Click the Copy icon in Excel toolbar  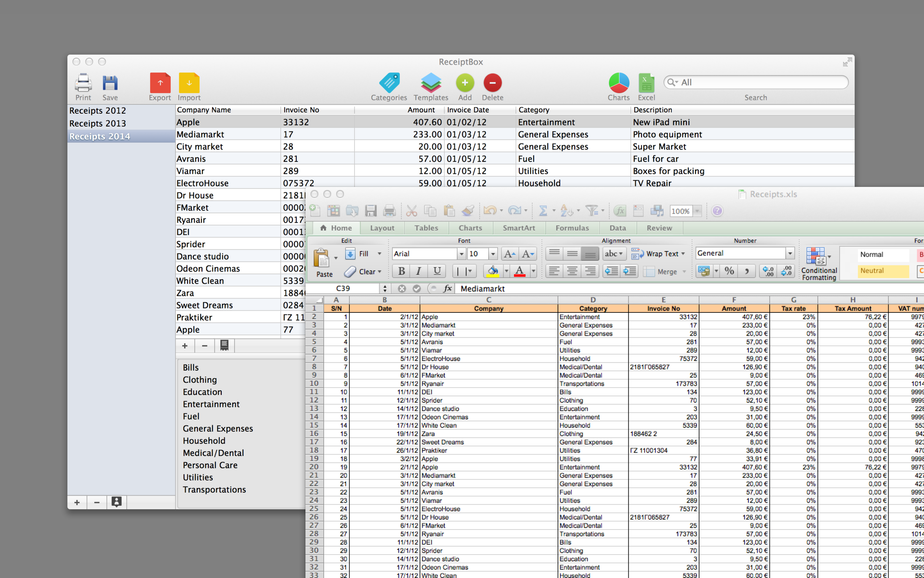[431, 211]
